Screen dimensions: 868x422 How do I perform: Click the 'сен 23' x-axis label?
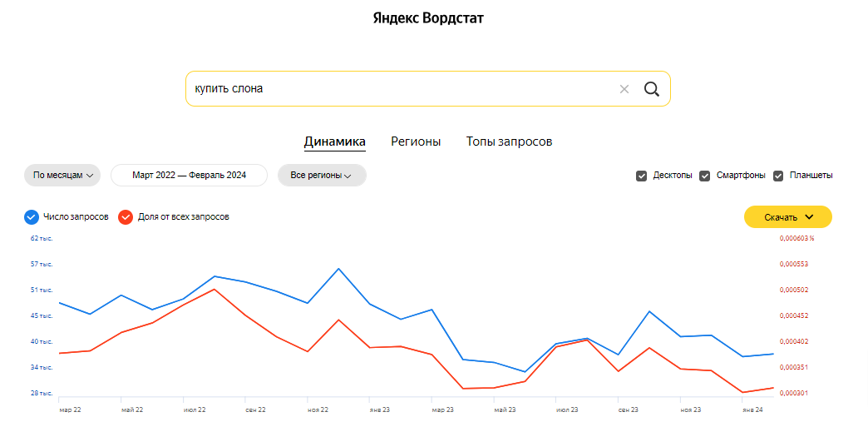(x=629, y=410)
